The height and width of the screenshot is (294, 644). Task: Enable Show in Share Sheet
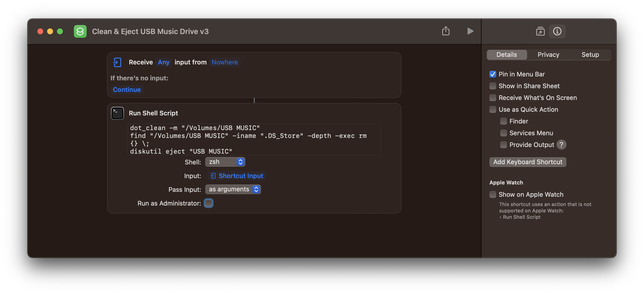[x=493, y=86]
